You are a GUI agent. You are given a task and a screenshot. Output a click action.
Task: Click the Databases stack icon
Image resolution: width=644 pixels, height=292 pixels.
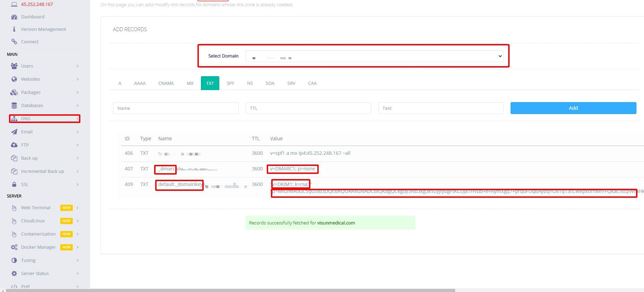[x=14, y=105]
